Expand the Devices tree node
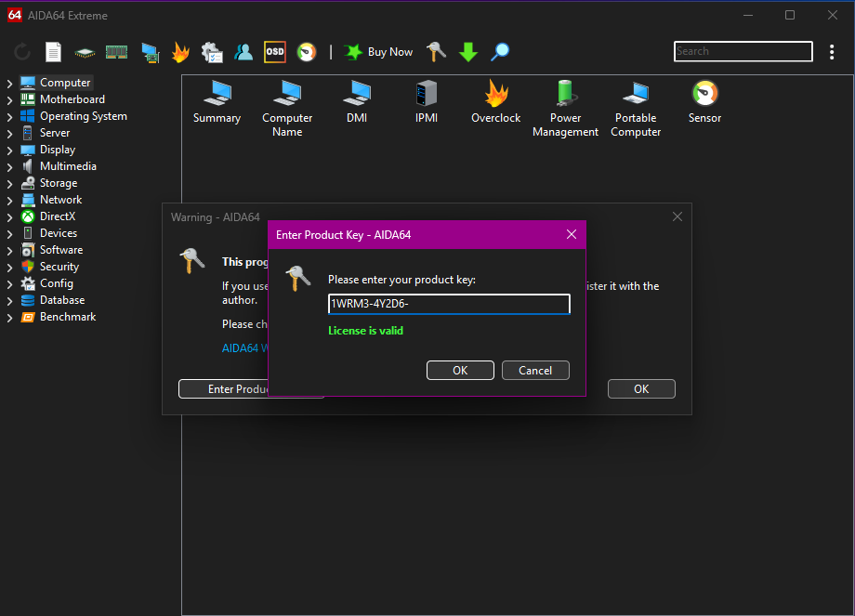Image resolution: width=855 pixels, height=616 pixels. click(9, 234)
